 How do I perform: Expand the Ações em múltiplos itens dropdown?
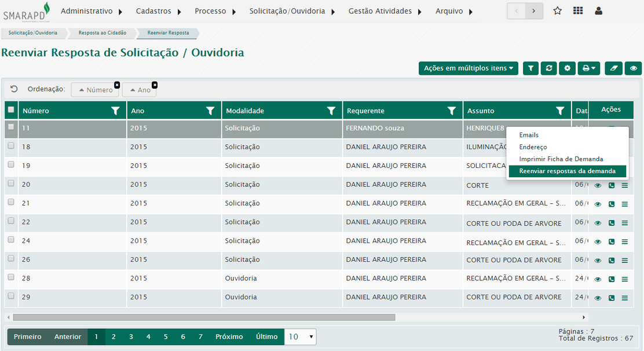pos(469,68)
